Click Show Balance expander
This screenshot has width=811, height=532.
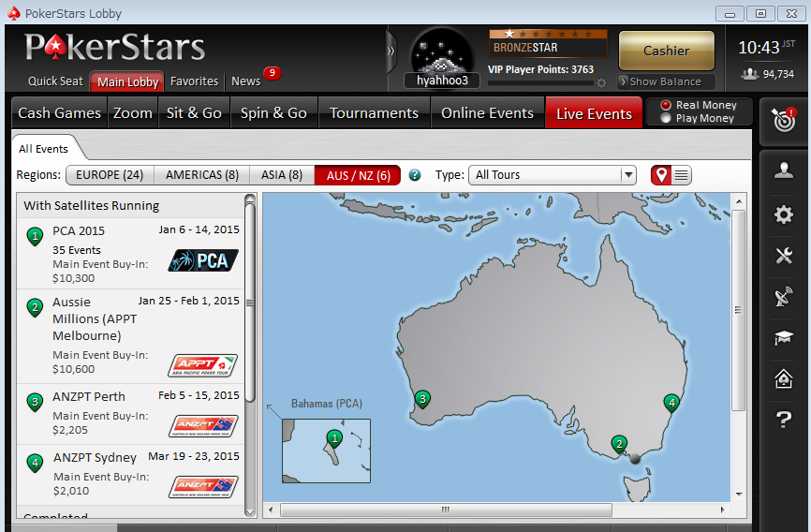(666, 81)
